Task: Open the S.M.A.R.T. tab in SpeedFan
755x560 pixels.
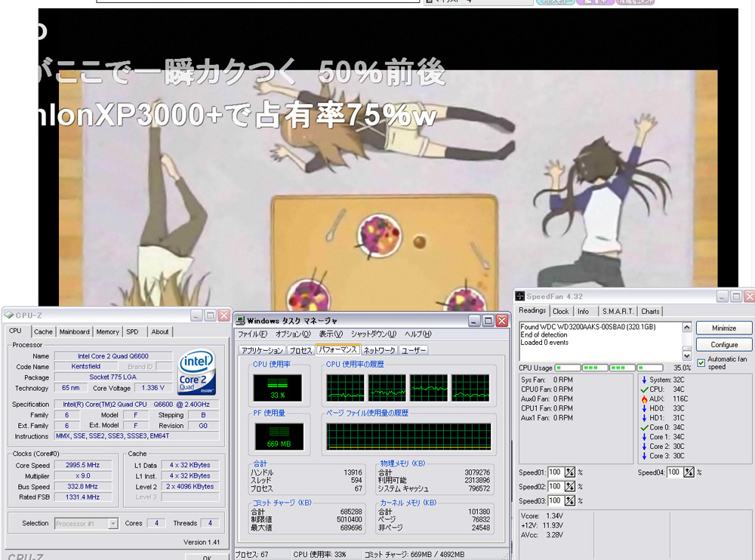Action: (618, 312)
